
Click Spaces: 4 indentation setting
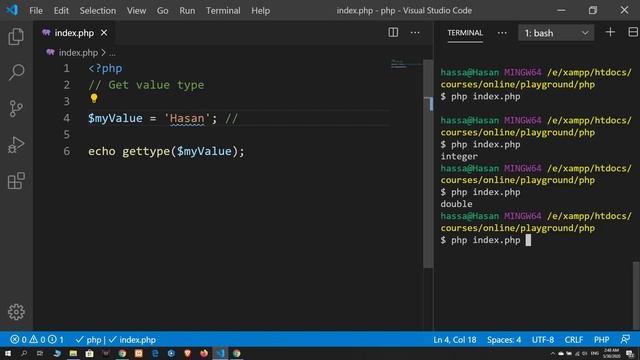(x=504, y=339)
